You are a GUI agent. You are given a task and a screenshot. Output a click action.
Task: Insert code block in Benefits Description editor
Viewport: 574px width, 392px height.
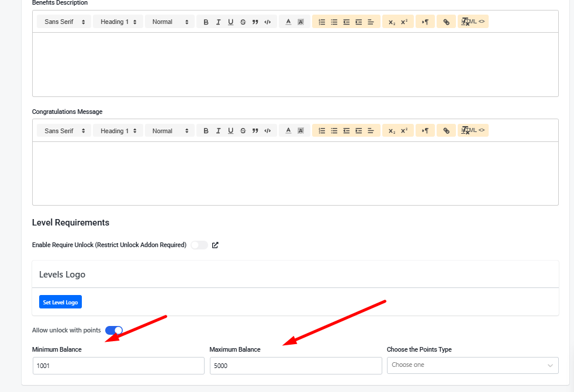tap(268, 22)
